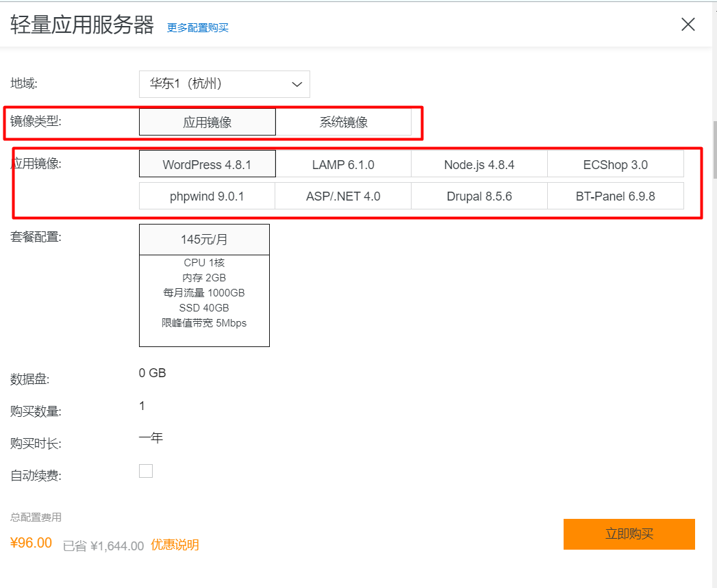Image resolution: width=717 pixels, height=588 pixels.
Task: Choose the LAMP 6.1.0 image
Action: [343, 164]
